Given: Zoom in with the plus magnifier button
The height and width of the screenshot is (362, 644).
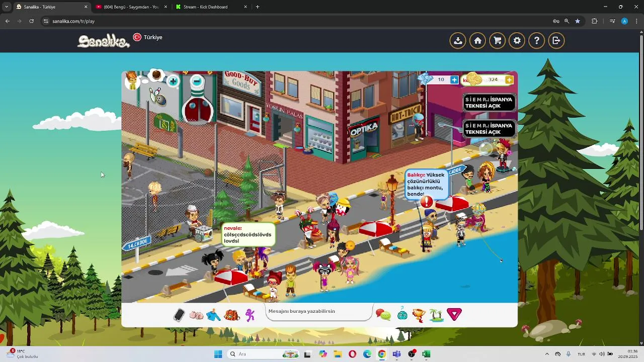Looking at the screenshot, I should (x=173, y=81).
